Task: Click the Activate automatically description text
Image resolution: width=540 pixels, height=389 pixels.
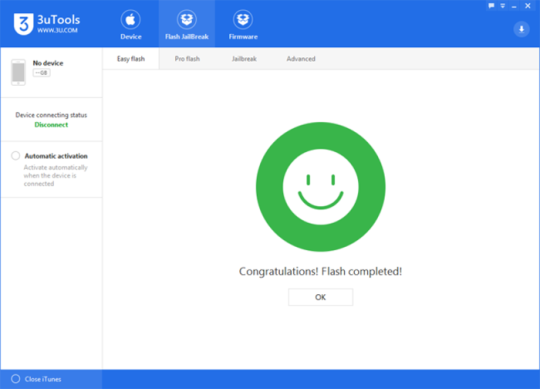Action: pyautogui.click(x=55, y=176)
